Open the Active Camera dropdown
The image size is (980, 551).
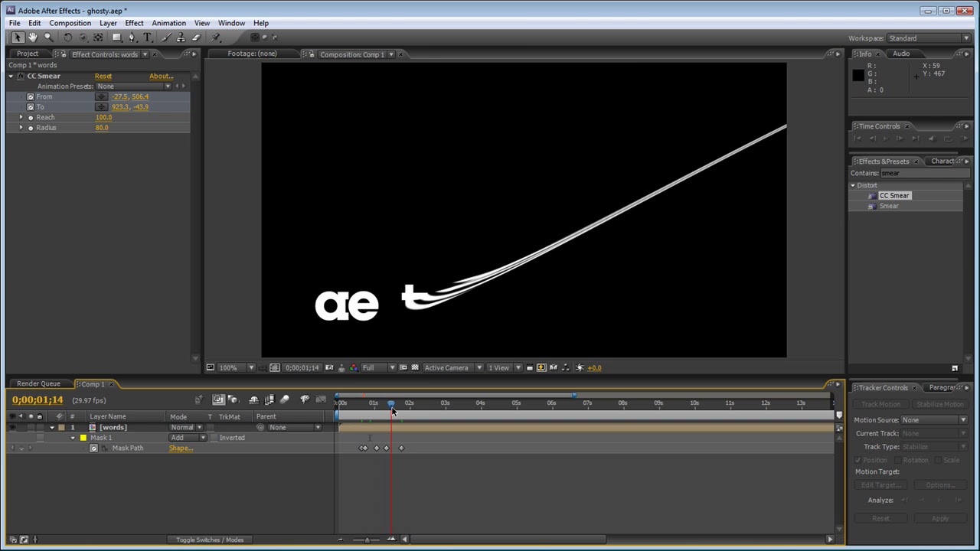(x=453, y=368)
